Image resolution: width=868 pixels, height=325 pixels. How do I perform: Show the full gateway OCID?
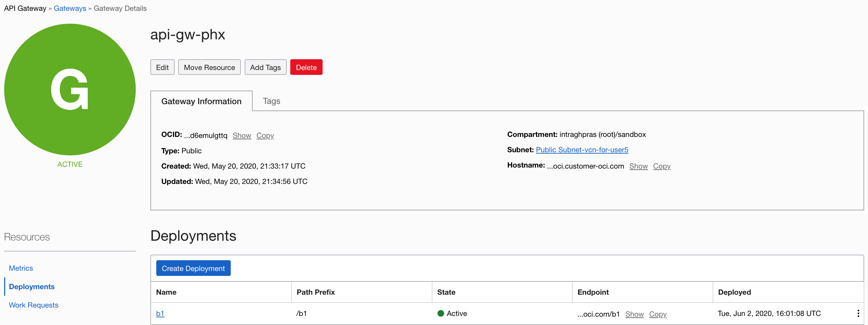(x=242, y=136)
